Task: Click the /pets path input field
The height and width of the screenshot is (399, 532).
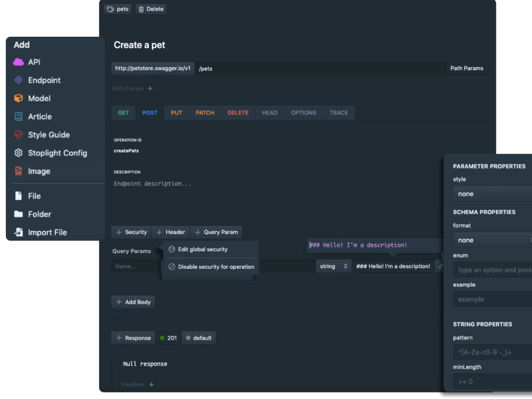Action: (x=320, y=68)
